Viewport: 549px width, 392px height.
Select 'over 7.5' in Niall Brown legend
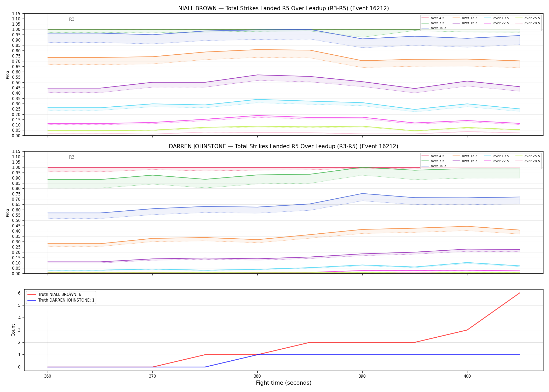point(433,23)
